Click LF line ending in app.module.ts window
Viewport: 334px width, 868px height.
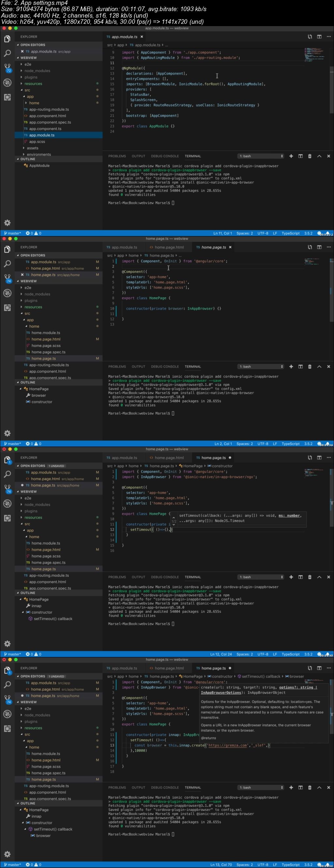coord(275,233)
